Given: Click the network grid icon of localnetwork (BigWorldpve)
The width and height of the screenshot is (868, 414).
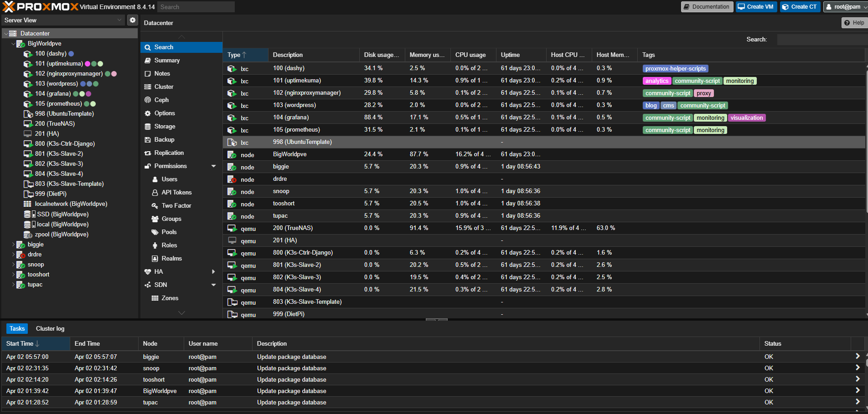Looking at the screenshot, I should (28, 204).
